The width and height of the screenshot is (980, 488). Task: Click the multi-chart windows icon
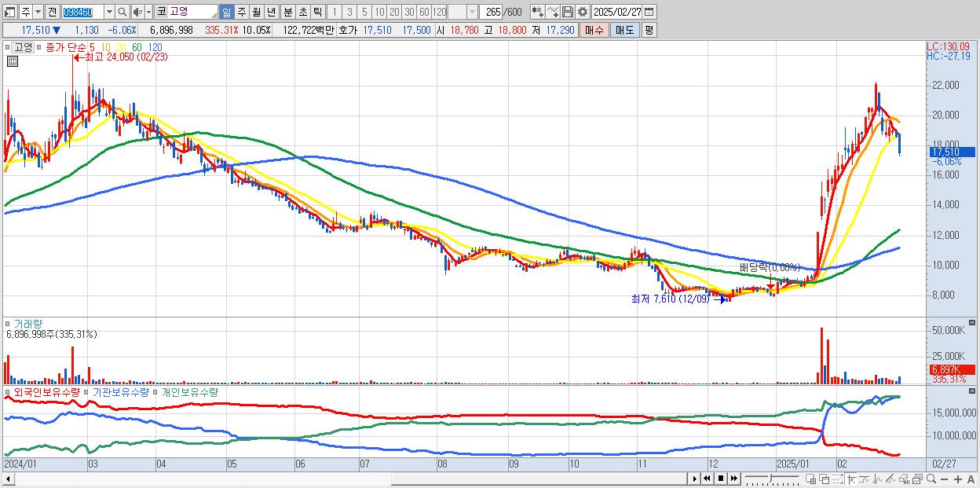click(917, 479)
